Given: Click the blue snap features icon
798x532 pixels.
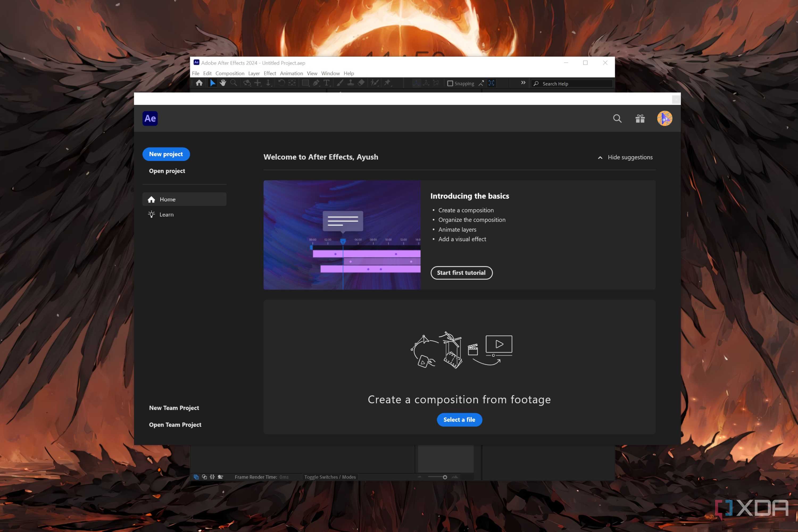Looking at the screenshot, I should pyautogui.click(x=491, y=83).
